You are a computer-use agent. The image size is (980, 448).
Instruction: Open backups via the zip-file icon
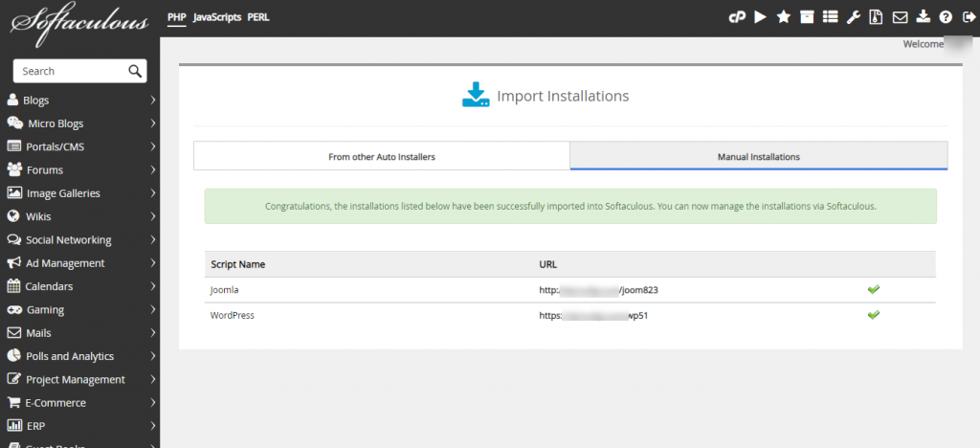pyautogui.click(x=876, y=17)
